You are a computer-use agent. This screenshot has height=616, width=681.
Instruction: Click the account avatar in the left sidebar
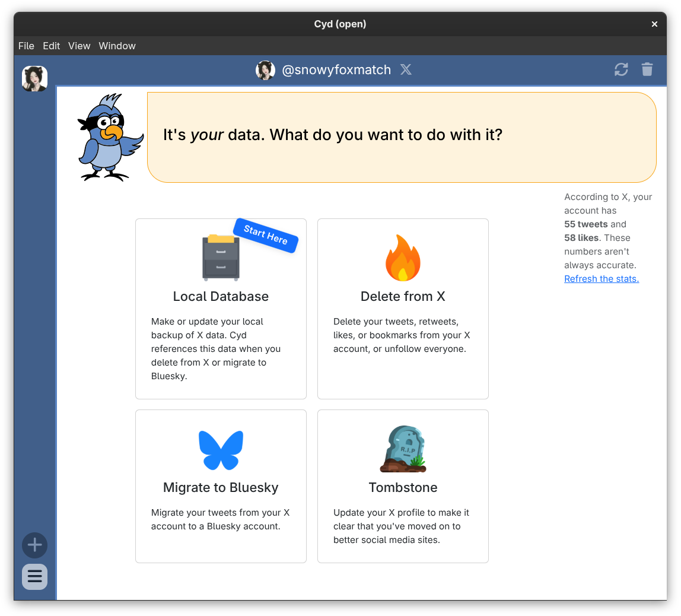pos(35,78)
